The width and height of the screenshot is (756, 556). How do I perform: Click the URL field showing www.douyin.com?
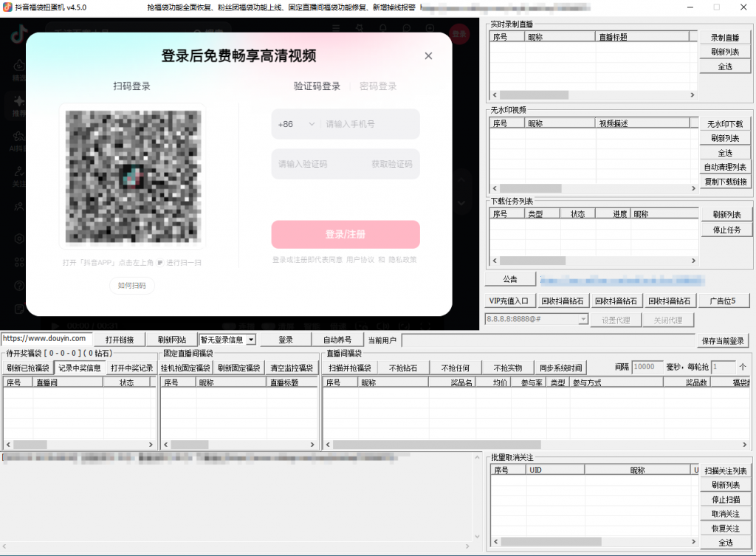46,339
